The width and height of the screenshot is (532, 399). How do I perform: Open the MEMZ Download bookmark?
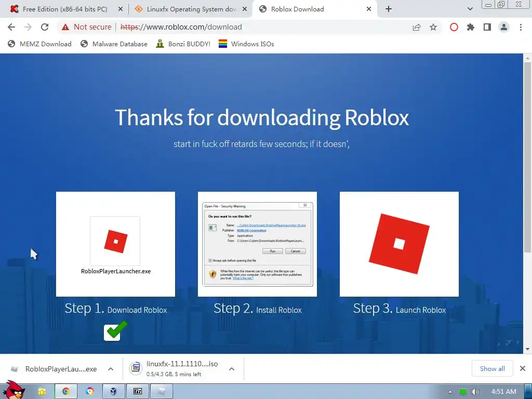tap(39, 44)
